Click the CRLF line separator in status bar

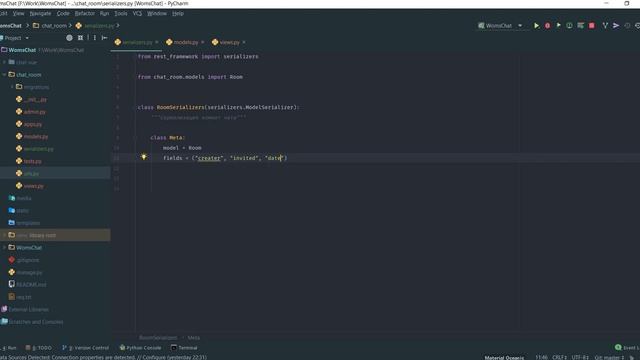point(560,357)
